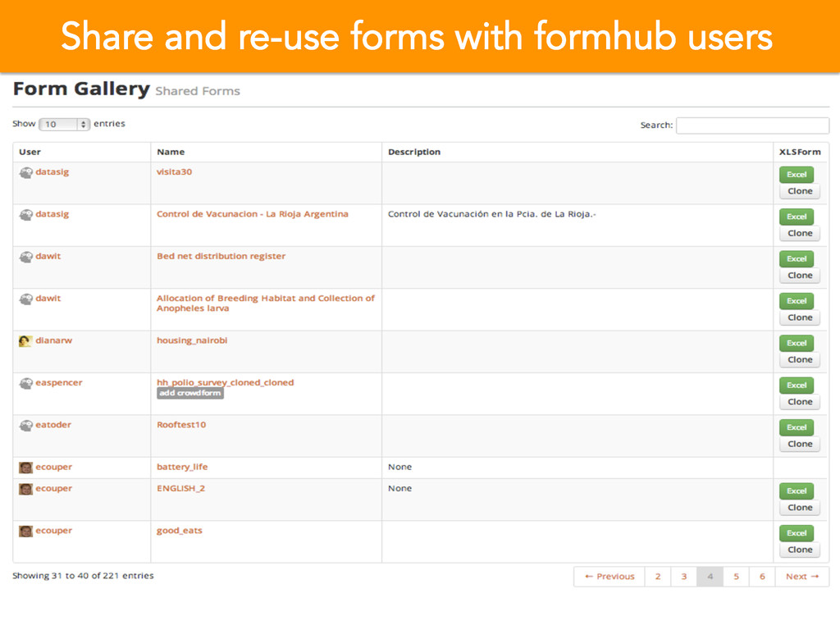This screenshot has width=840, height=630.
Task: Click the 'Showing 31 to 40 of 221 entries' text
Action: click(x=83, y=576)
